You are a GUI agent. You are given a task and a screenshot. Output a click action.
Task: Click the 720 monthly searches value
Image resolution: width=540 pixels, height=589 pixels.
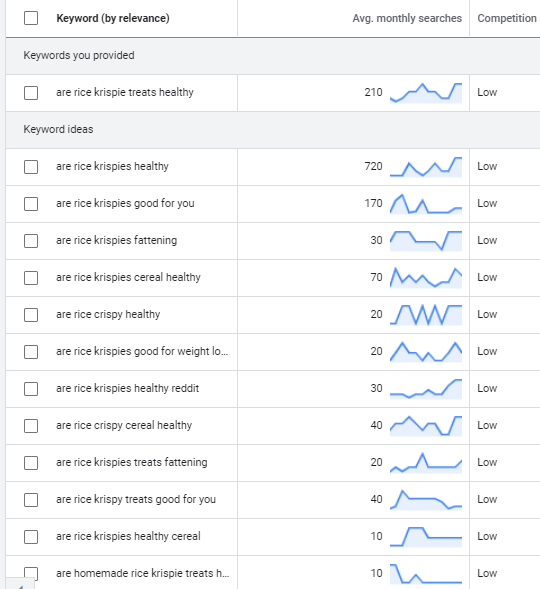tap(373, 166)
